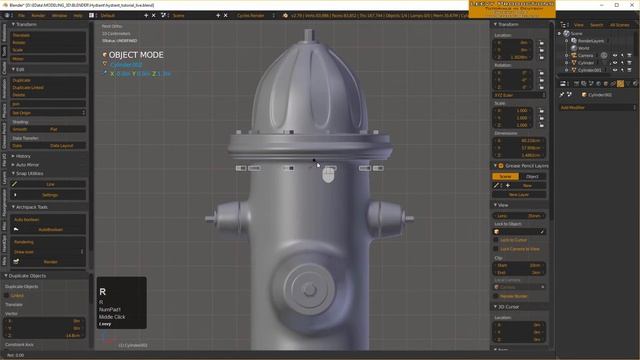Open the Scene properties tab icon
640x360 pixels.
click(x=591, y=84)
